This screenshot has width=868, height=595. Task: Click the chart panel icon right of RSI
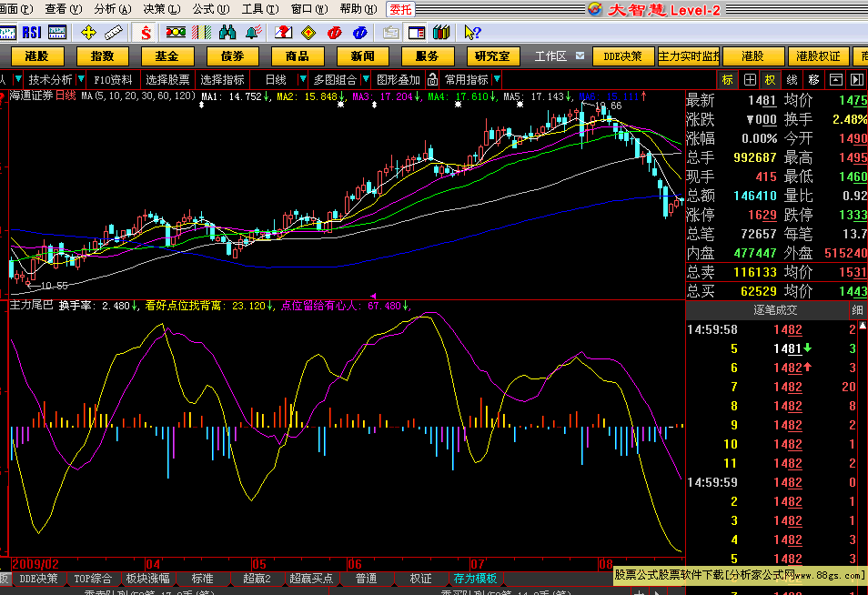pyautogui.click(x=57, y=33)
